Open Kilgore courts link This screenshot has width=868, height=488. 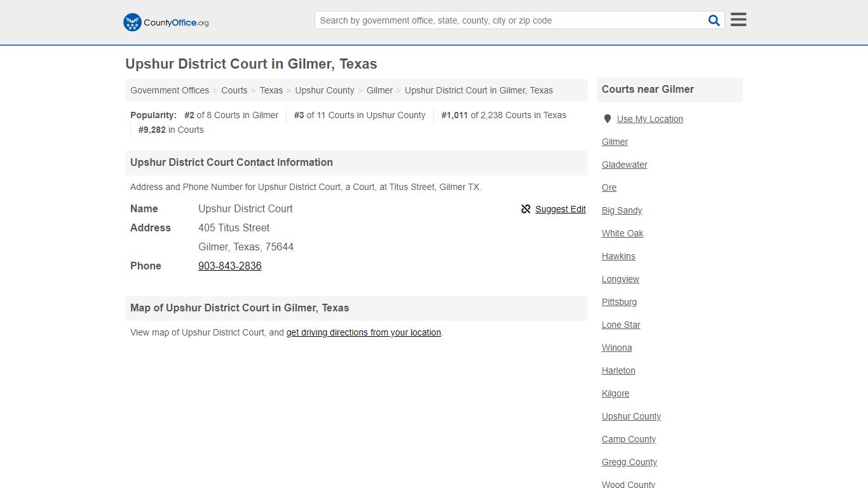[x=616, y=393]
